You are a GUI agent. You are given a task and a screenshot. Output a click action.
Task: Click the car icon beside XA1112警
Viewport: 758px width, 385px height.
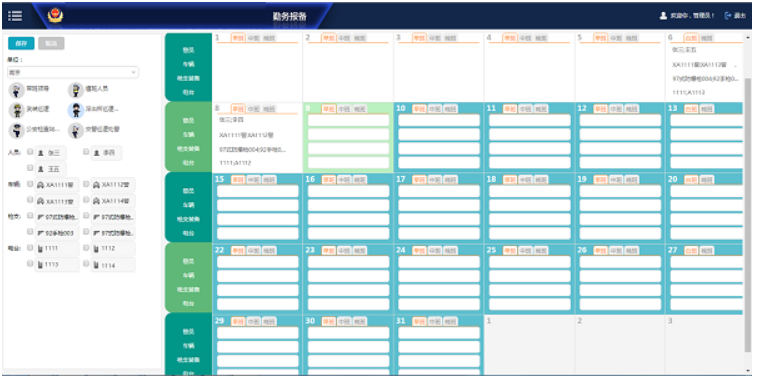(96, 185)
